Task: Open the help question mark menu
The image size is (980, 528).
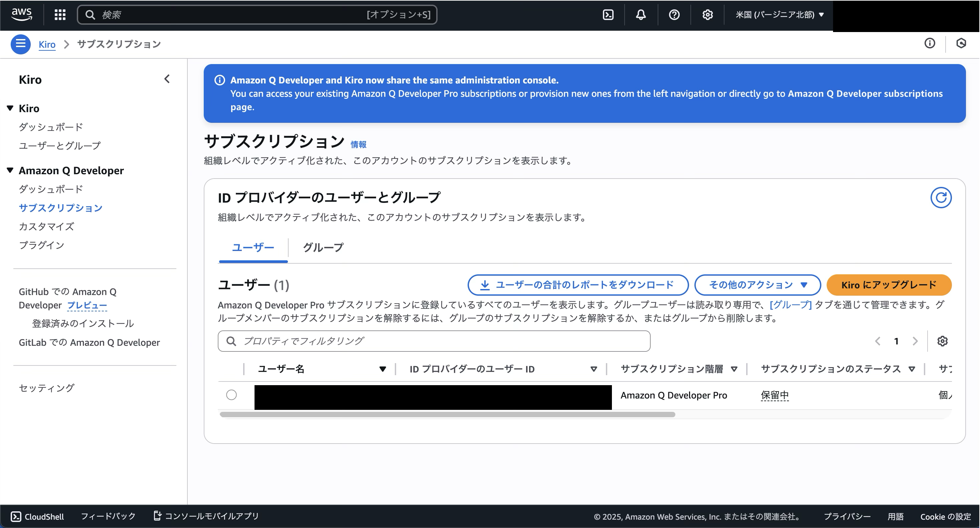Action: pyautogui.click(x=674, y=15)
